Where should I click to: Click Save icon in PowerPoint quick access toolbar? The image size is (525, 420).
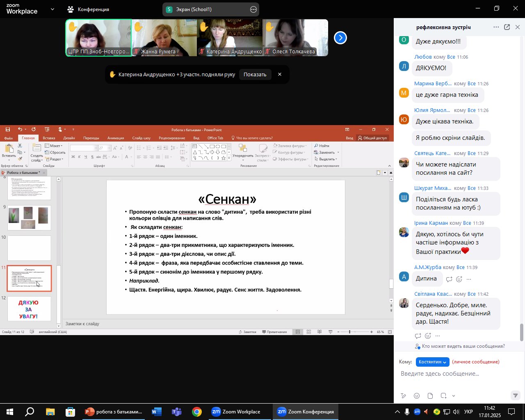coord(8,130)
